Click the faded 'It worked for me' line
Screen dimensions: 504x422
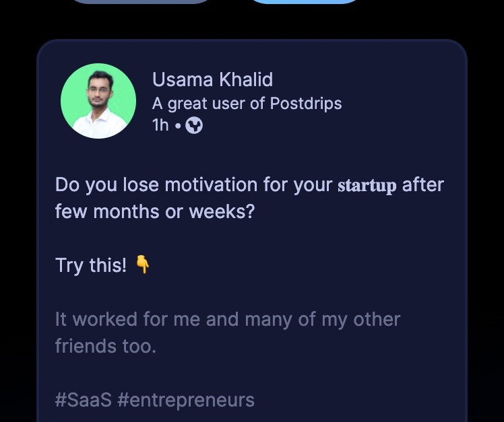pyautogui.click(x=228, y=319)
